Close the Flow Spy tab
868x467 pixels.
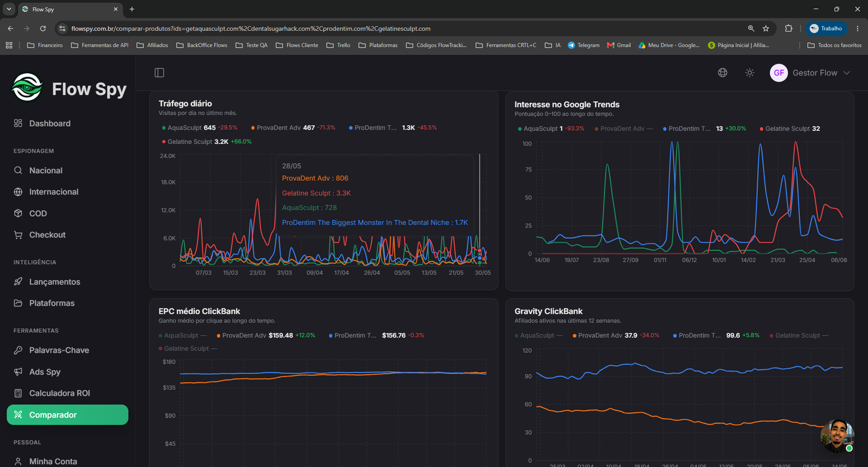(116, 9)
